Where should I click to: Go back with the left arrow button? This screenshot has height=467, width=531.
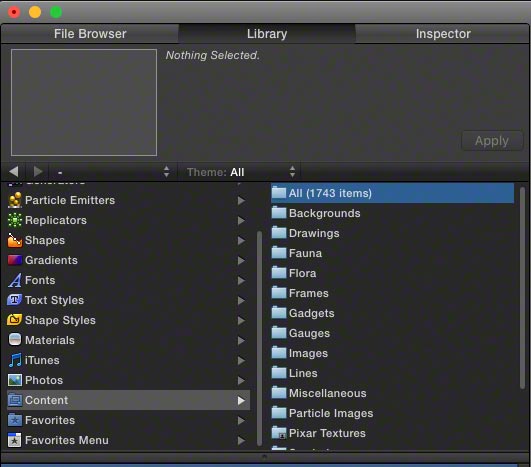click(x=14, y=171)
